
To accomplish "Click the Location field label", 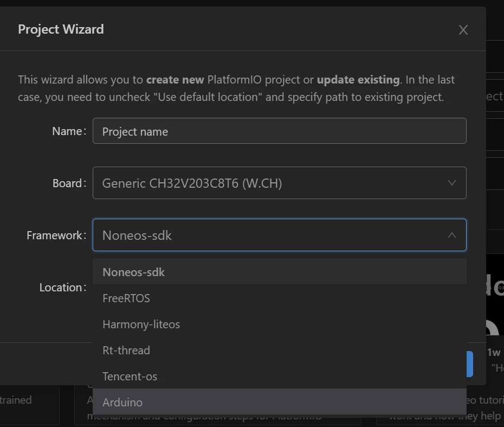I will coord(61,288).
